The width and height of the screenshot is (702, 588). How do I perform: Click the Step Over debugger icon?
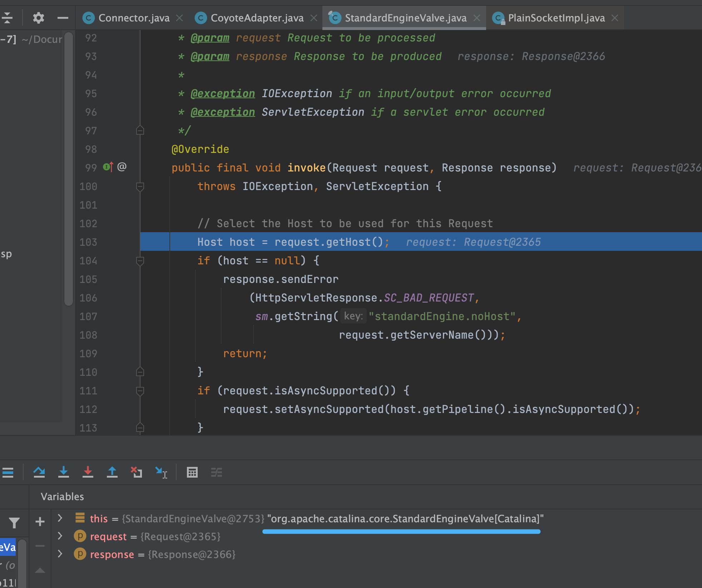[x=39, y=472]
